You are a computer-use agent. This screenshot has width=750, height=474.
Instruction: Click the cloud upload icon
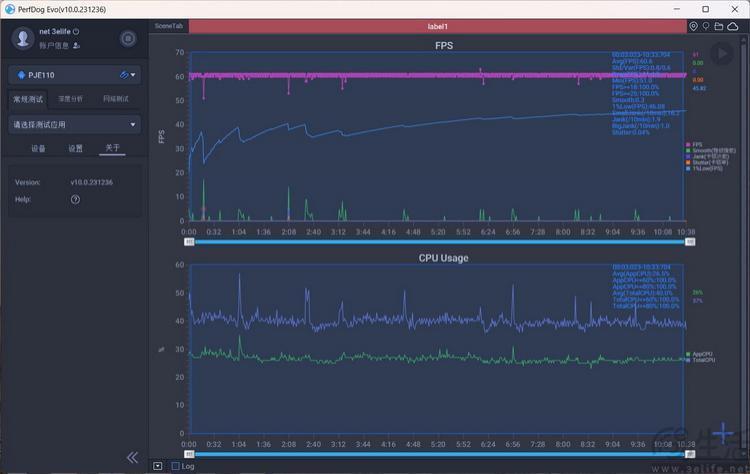coord(732,27)
